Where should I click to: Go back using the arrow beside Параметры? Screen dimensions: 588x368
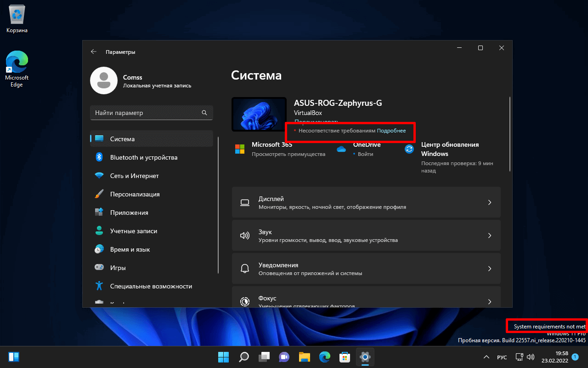[94, 52]
